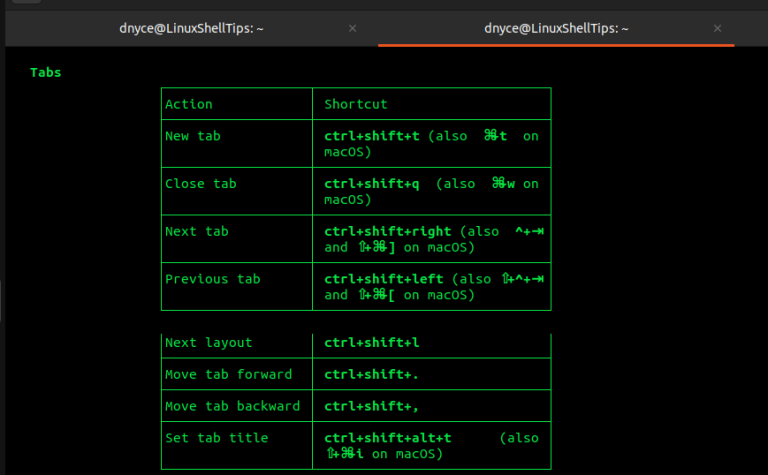
Task: Click the green Tabs heading
Action: tap(46, 72)
